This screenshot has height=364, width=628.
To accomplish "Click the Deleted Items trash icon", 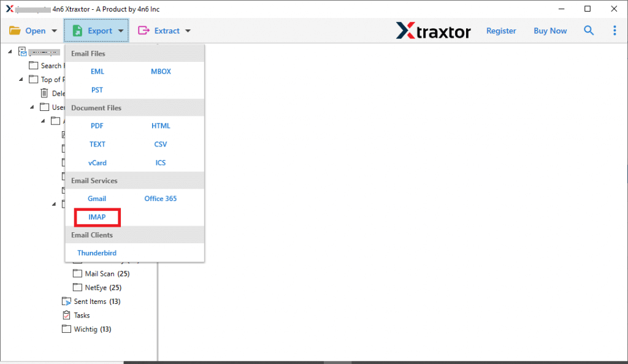I will (45, 93).
